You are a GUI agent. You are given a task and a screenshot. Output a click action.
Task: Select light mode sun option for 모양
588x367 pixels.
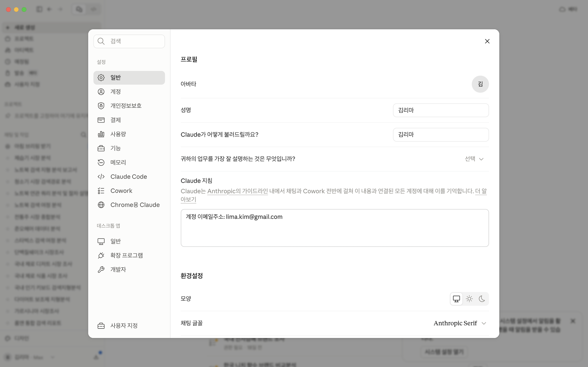(x=469, y=299)
